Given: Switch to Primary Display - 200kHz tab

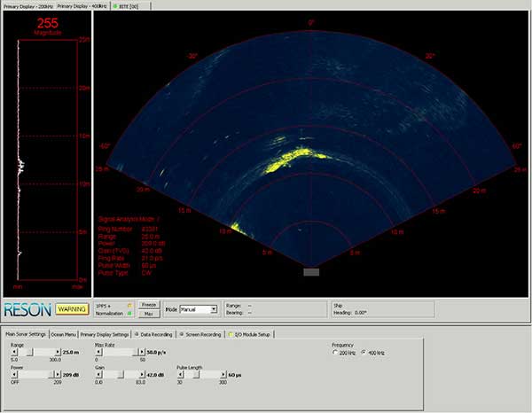Looking at the screenshot, I should 29,5.
